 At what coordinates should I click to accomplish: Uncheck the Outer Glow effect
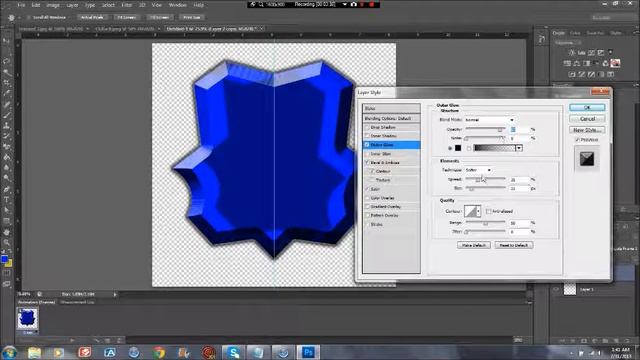click(x=367, y=145)
